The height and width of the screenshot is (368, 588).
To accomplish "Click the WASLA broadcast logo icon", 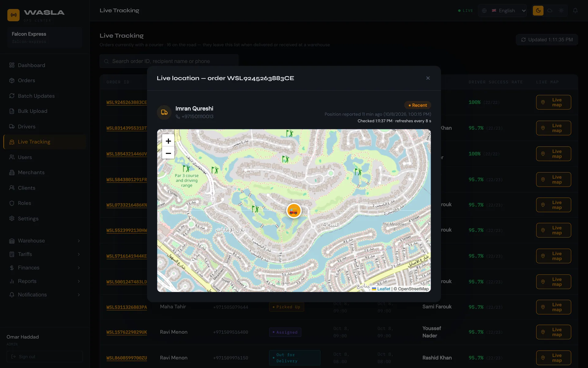I will pyautogui.click(x=13, y=15).
